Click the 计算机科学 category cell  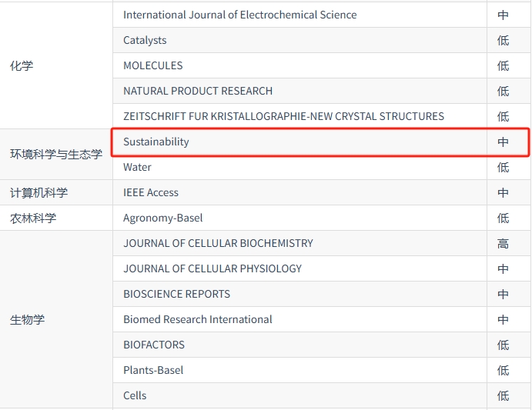(x=38, y=192)
